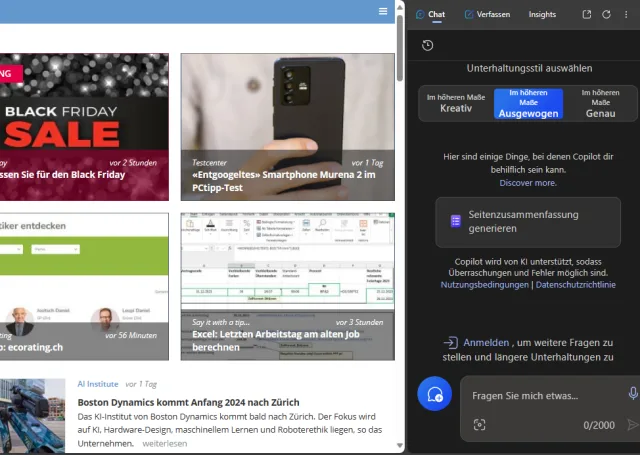Click the webpage scrollbar down arrow
Image resolution: width=640 pixels, height=455 pixels.
pyautogui.click(x=400, y=445)
